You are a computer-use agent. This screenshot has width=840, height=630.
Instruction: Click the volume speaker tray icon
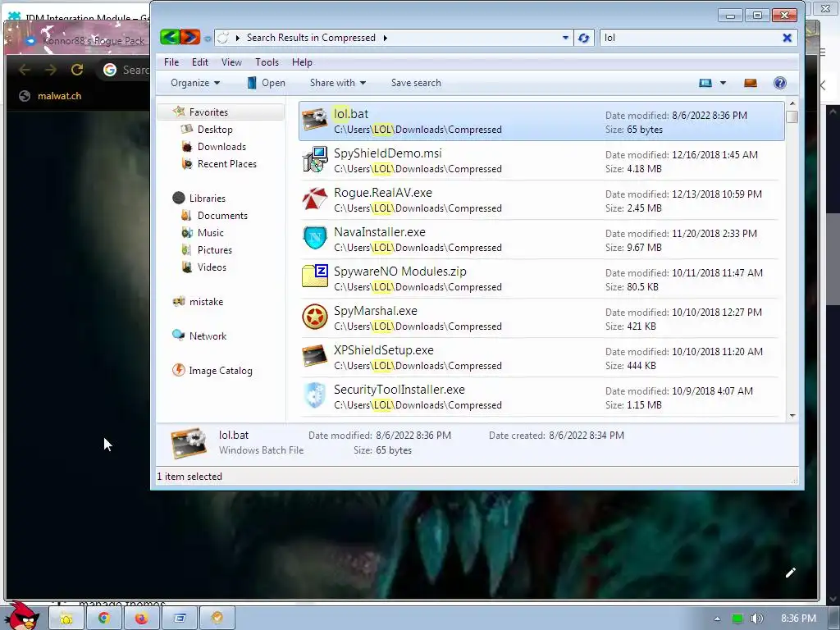point(756,619)
